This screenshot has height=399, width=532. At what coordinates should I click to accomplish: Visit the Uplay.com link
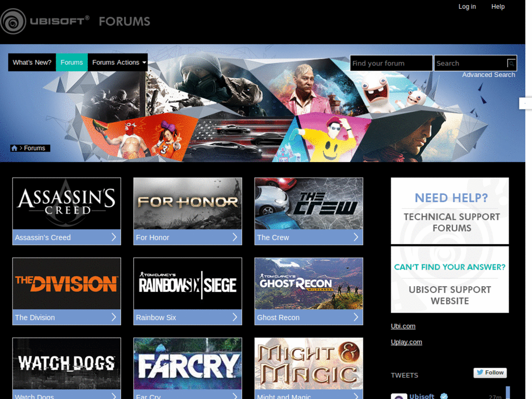tap(406, 342)
